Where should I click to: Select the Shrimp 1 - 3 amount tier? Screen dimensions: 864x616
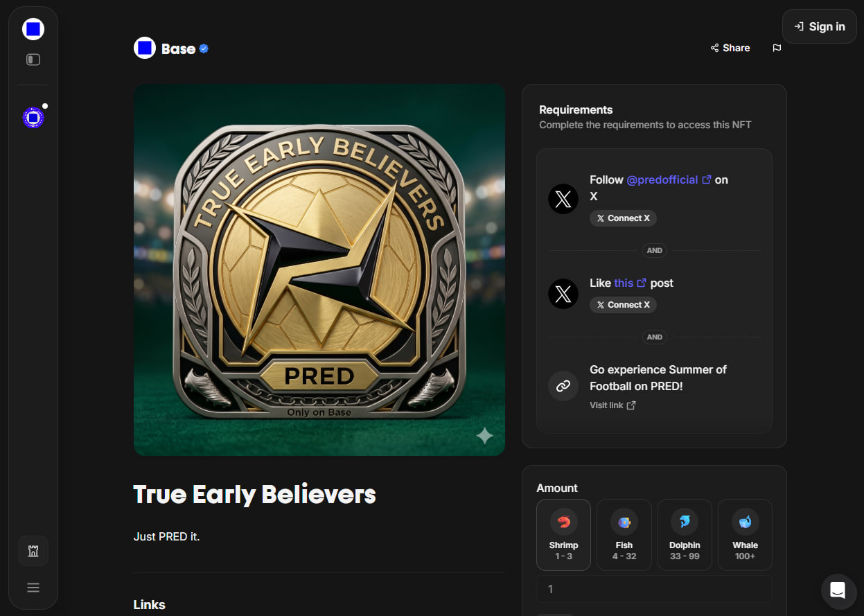tap(563, 535)
